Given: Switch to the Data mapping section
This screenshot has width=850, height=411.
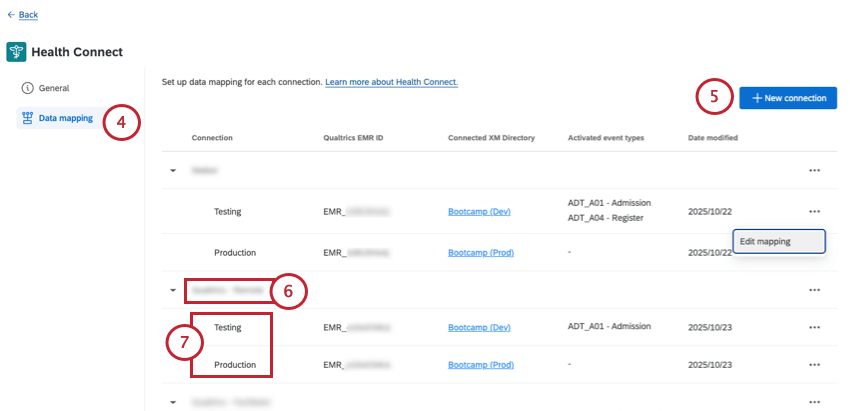Looking at the screenshot, I should click(65, 118).
